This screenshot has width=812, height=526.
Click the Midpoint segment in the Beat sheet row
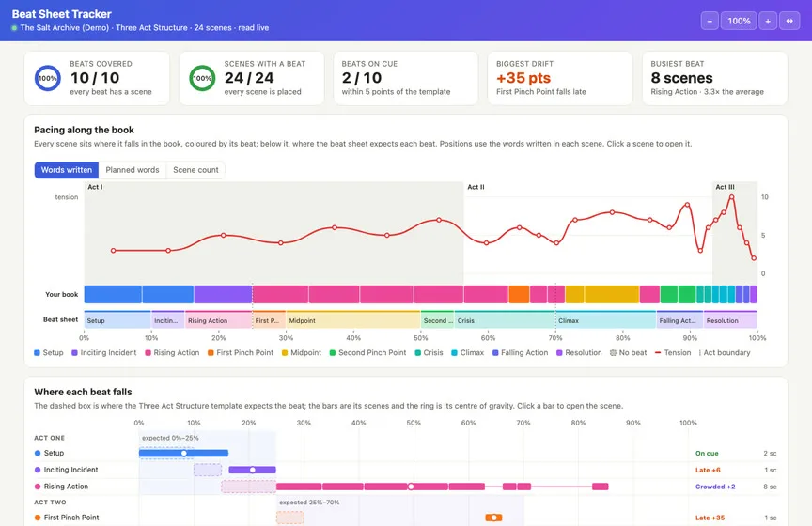point(353,320)
